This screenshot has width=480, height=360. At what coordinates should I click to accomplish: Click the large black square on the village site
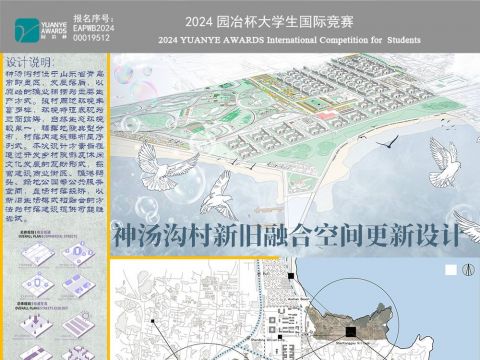click(351, 331)
